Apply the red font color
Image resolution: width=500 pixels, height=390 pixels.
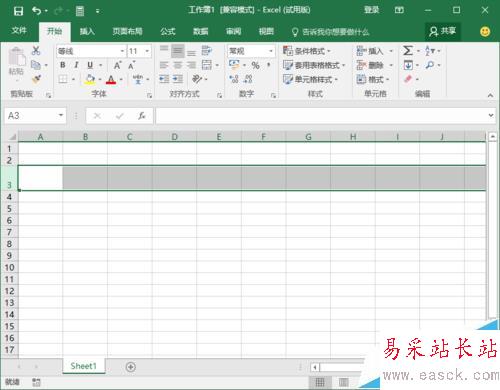pyautogui.click(x=111, y=79)
